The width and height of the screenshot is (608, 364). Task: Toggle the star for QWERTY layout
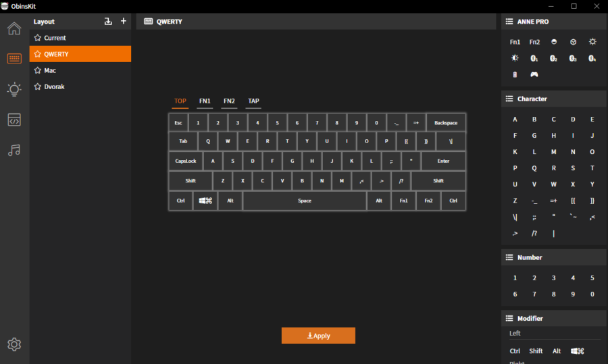coord(38,54)
